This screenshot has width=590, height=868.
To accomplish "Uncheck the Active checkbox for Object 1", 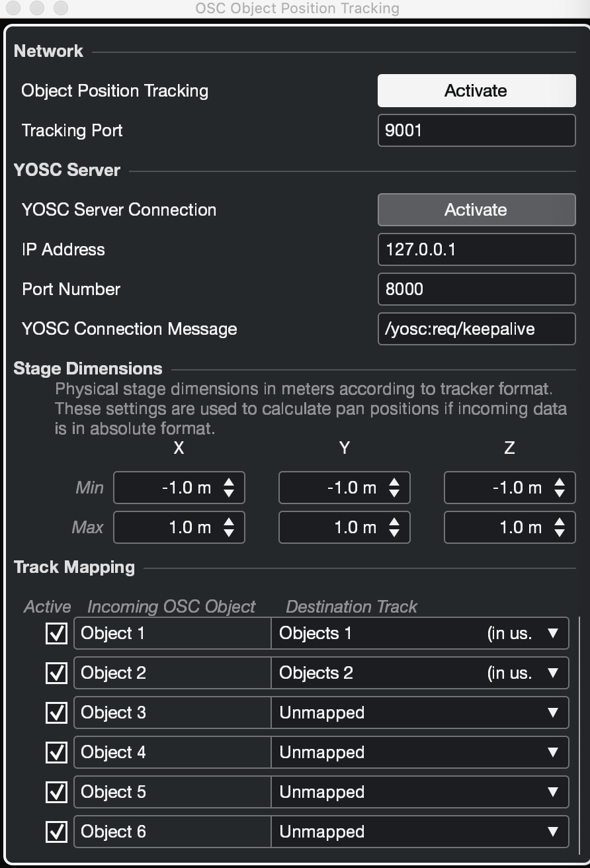I will pos(56,633).
